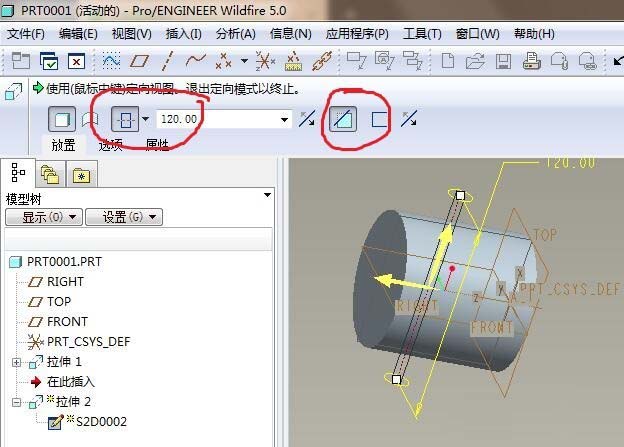Open the depth value dropdown list

pyautogui.click(x=284, y=119)
